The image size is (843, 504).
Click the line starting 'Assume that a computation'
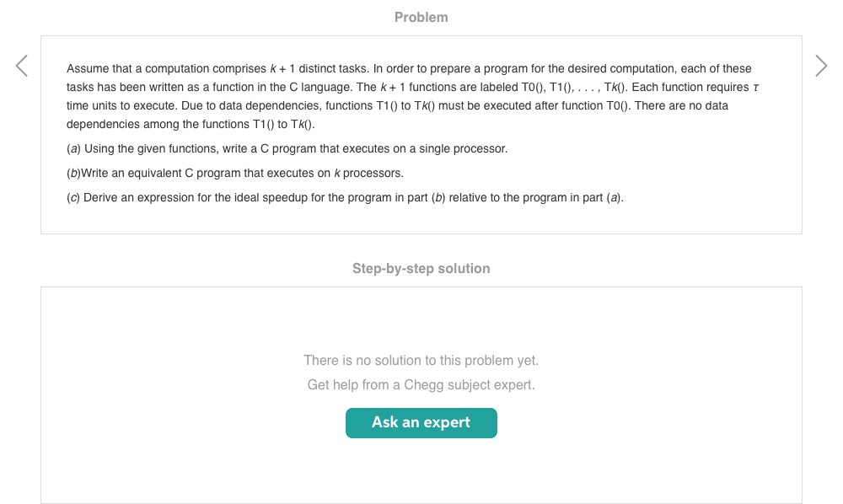pyautogui.click(x=409, y=68)
